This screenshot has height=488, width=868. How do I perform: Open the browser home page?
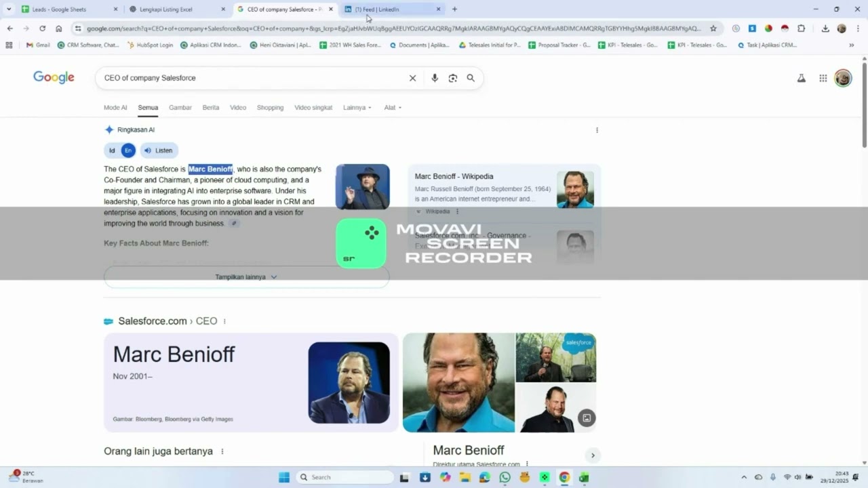(x=59, y=28)
